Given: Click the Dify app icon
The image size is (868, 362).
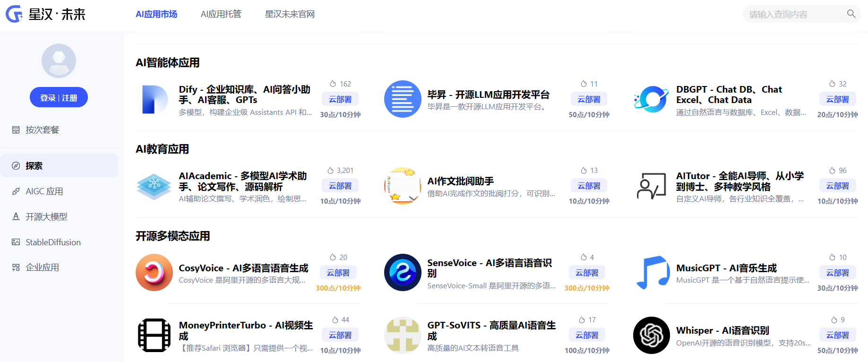Looking at the screenshot, I should coord(154,99).
